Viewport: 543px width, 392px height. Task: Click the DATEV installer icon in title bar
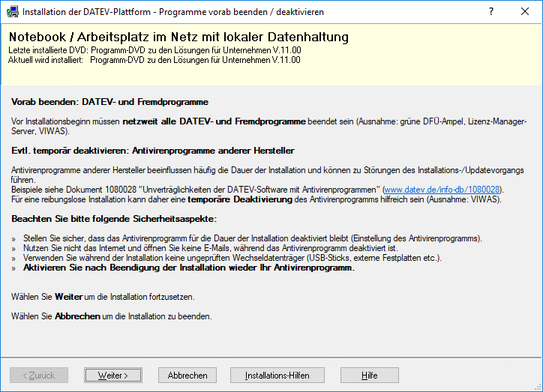pyautogui.click(x=13, y=12)
